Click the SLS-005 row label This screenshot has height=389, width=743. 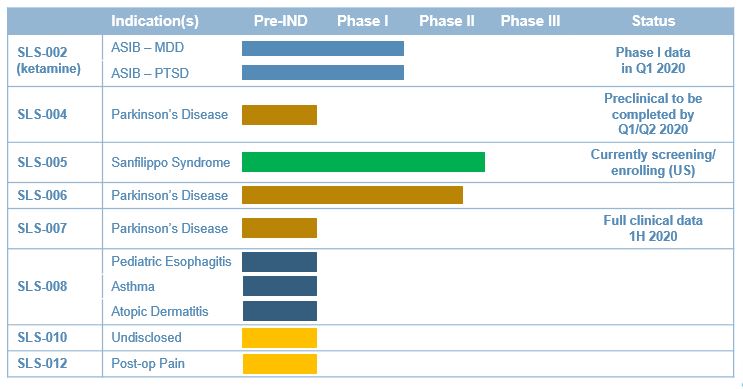click(42, 163)
